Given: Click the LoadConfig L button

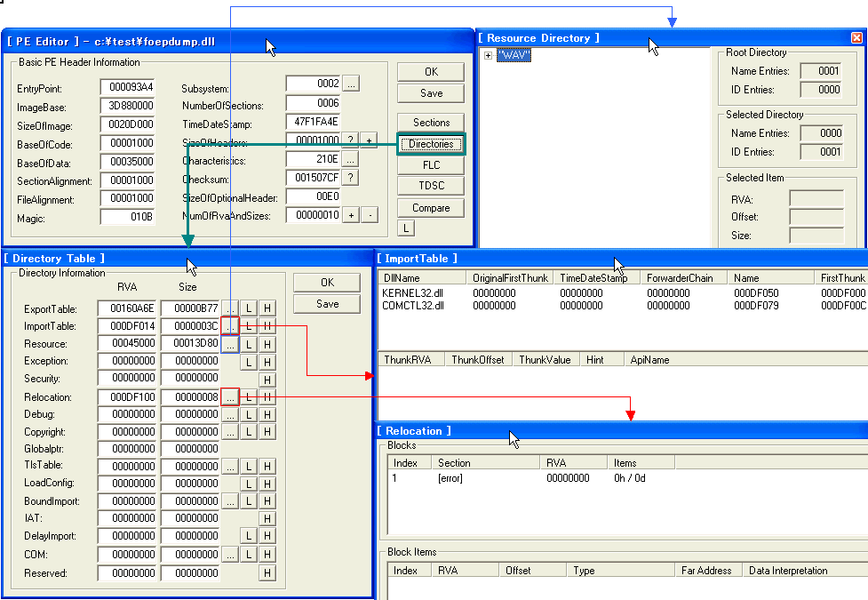Looking at the screenshot, I should pos(249,484).
